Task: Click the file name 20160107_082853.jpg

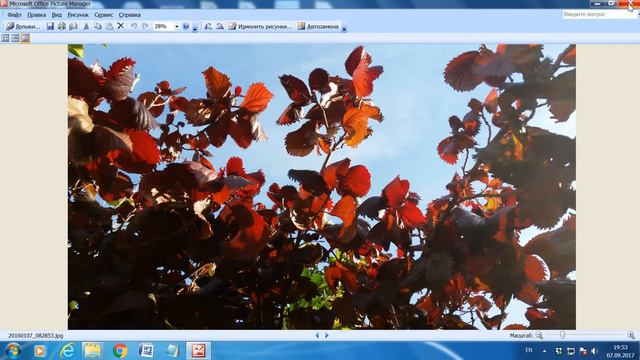Action: point(36,336)
